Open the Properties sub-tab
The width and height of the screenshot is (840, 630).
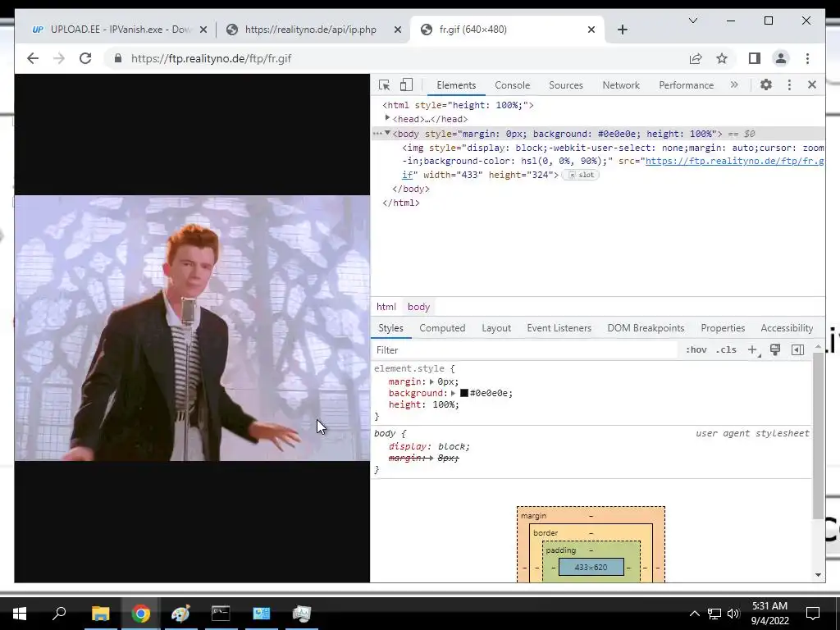[x=723, y=328]
